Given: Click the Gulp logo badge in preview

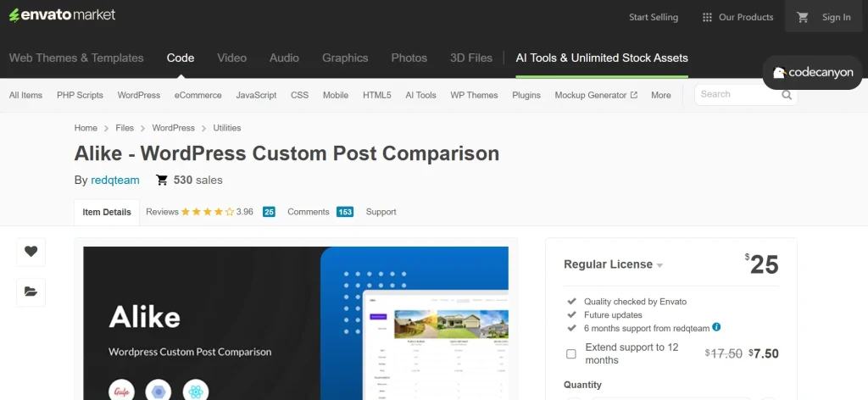Looking at the screenshot, I should pos(122,391).
